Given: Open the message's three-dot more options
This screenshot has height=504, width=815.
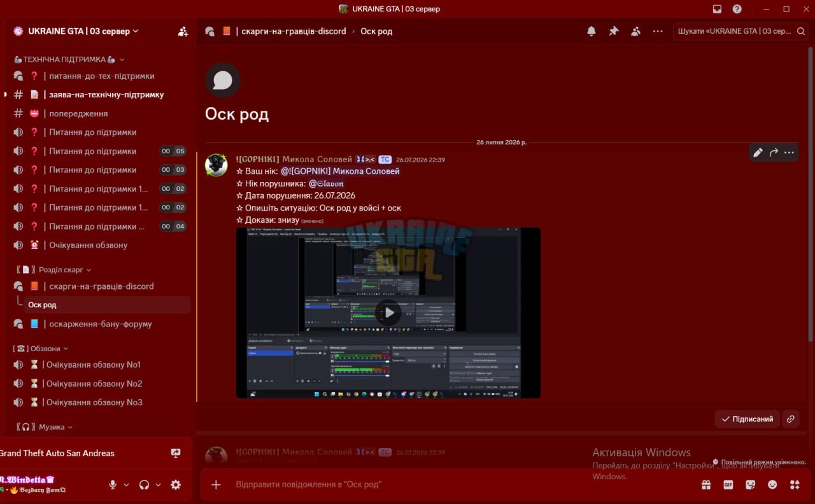Looking at the screenshot, I should coord(789,153).
